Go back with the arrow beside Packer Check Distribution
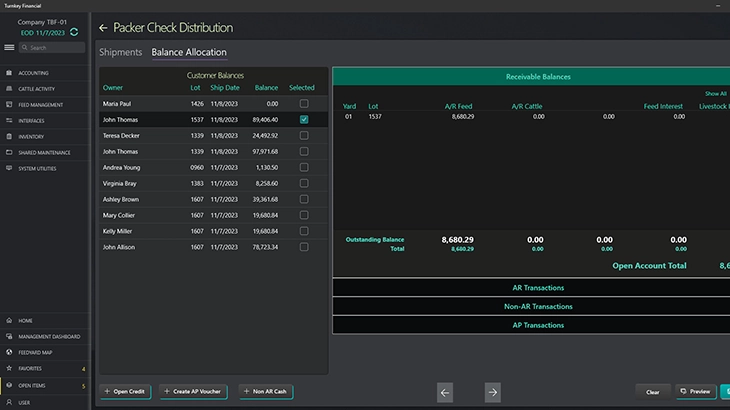This screenshot has width=730, height=410. point(103,28)
